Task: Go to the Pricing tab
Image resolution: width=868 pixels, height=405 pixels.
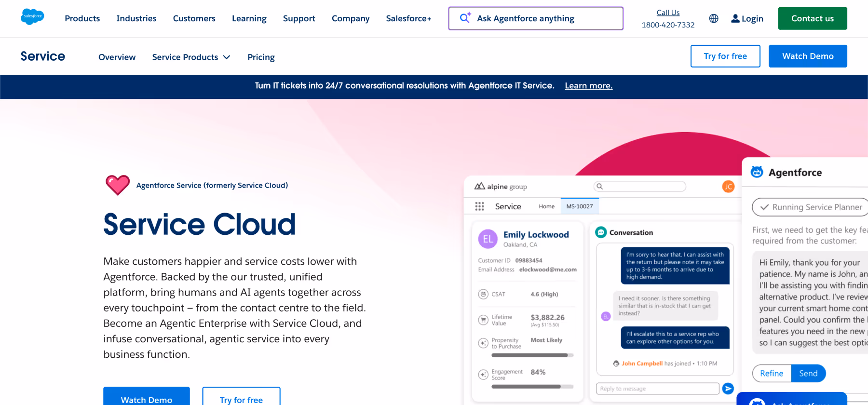Action: tap(261, 57)
